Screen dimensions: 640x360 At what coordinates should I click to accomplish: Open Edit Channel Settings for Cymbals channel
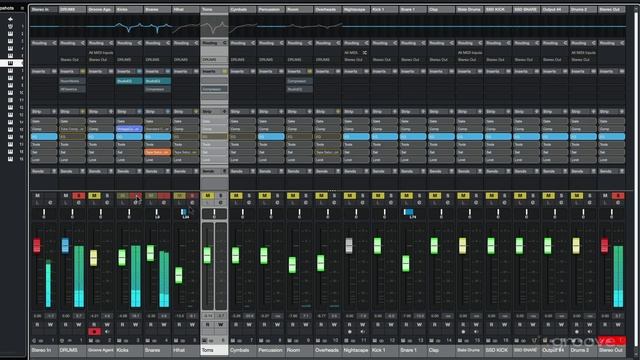pyautogui.click(x=249, y=203)
